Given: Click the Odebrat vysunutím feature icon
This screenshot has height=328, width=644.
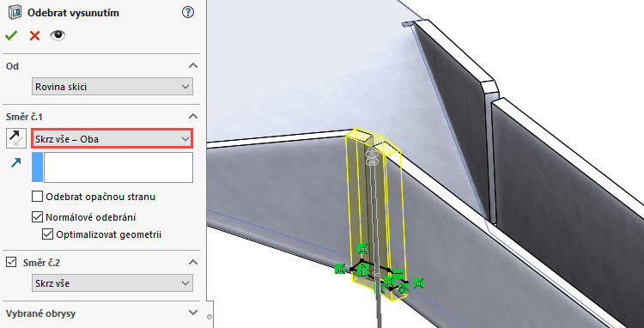Looking at the screenshot, I should point(15,13).
